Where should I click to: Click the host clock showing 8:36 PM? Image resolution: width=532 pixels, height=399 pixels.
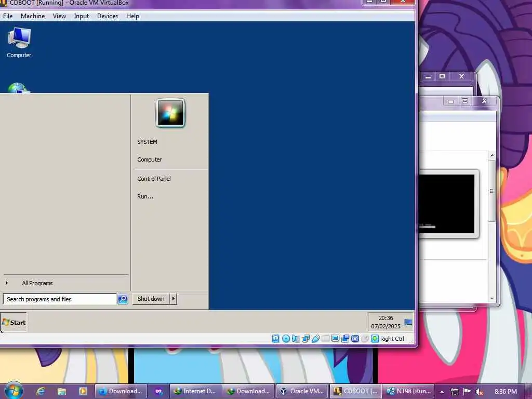pos(506,392)
